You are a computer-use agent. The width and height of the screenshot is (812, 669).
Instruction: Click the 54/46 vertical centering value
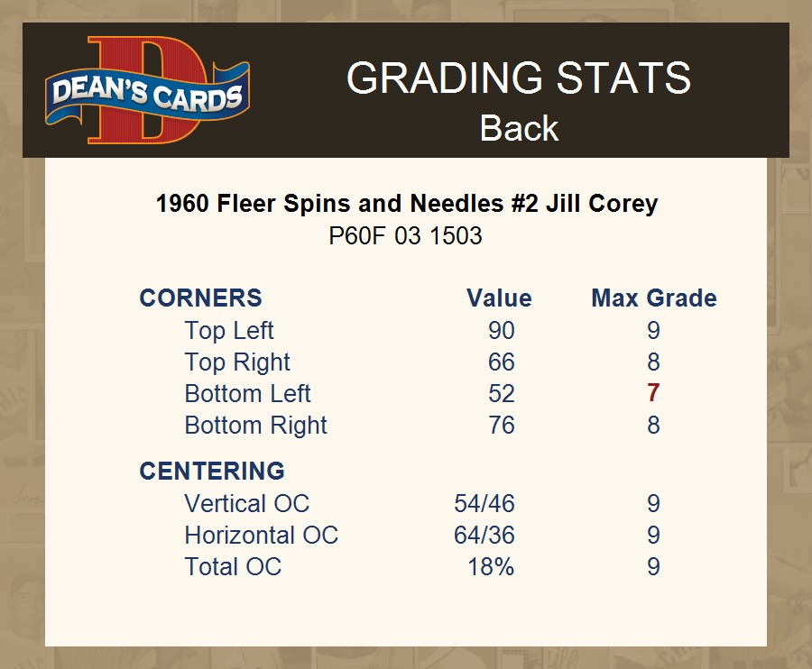(x=484, y=504)
